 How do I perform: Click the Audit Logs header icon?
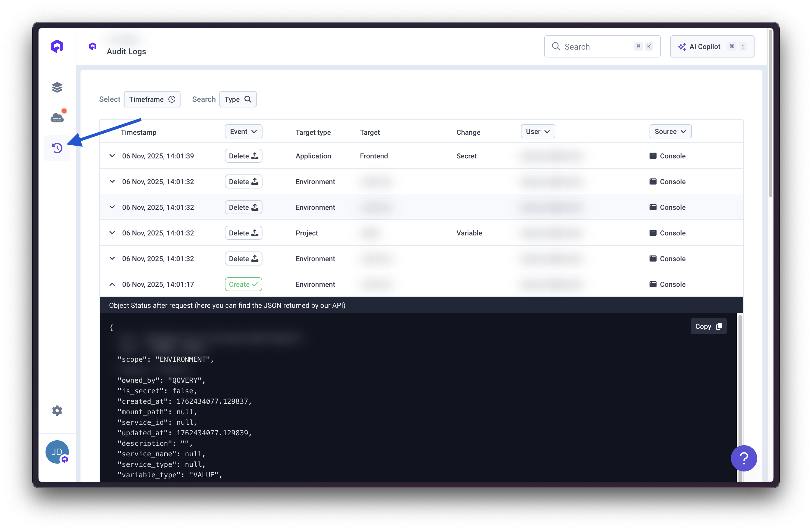[x=92, y=46]
